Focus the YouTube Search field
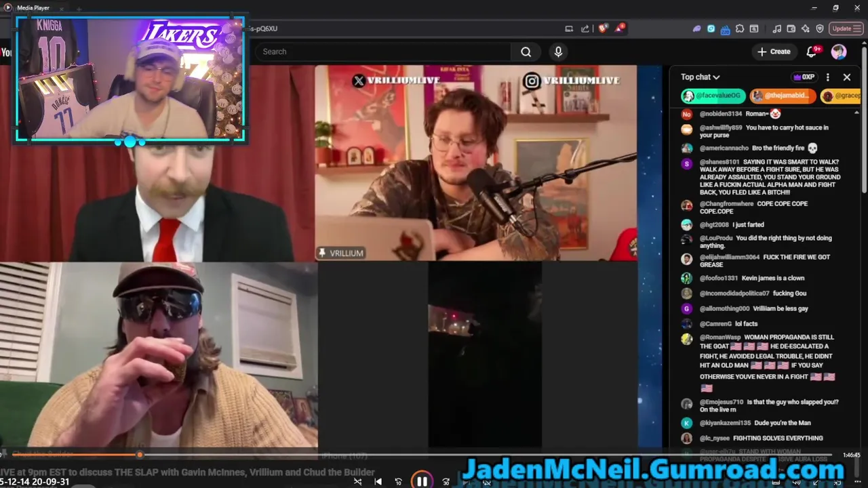This screenshot has height=488, width=868. [383, 52]
